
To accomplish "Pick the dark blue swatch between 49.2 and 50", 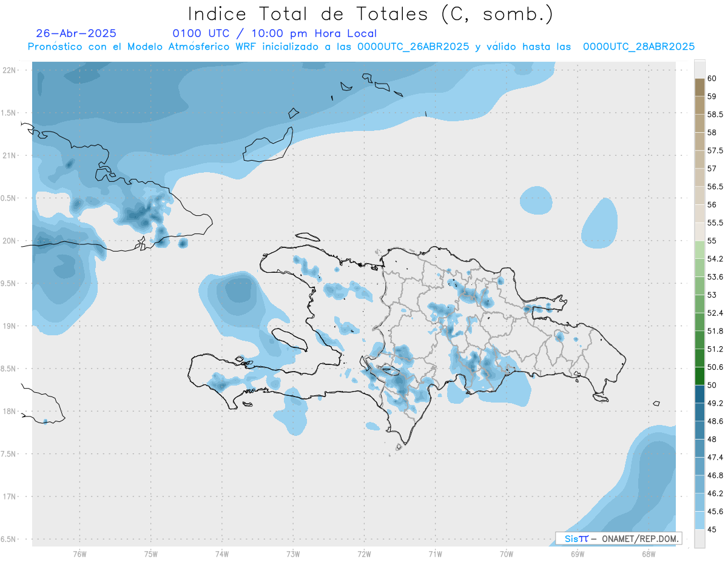I will 699,395.
